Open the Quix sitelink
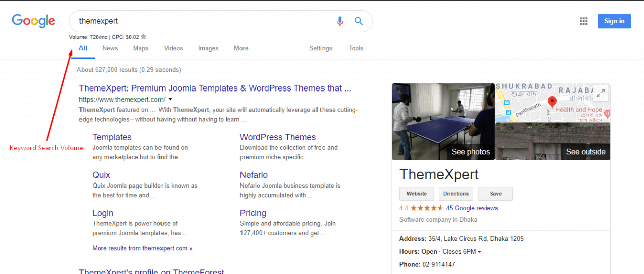The image size is (644, 274). (101, 175)
